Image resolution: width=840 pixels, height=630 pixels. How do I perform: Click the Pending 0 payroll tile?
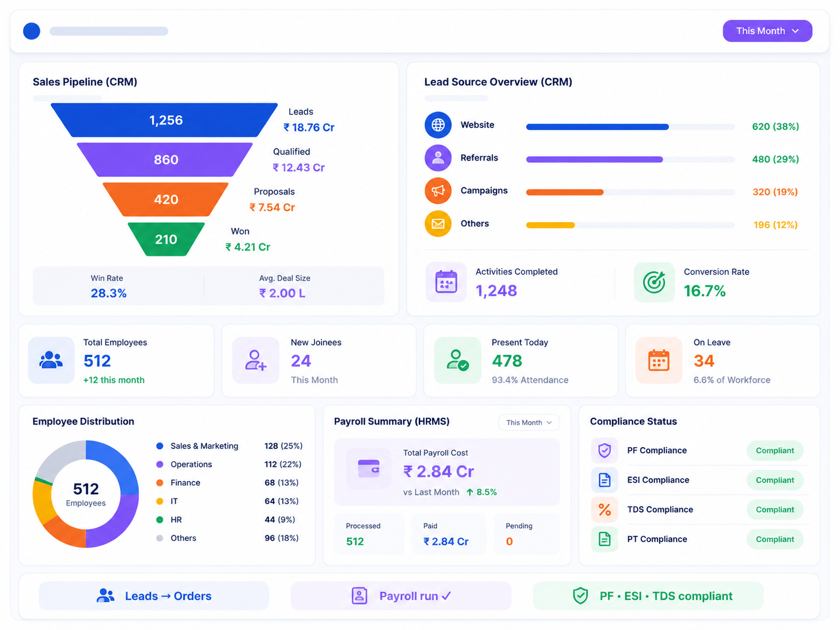coord(527,534)
